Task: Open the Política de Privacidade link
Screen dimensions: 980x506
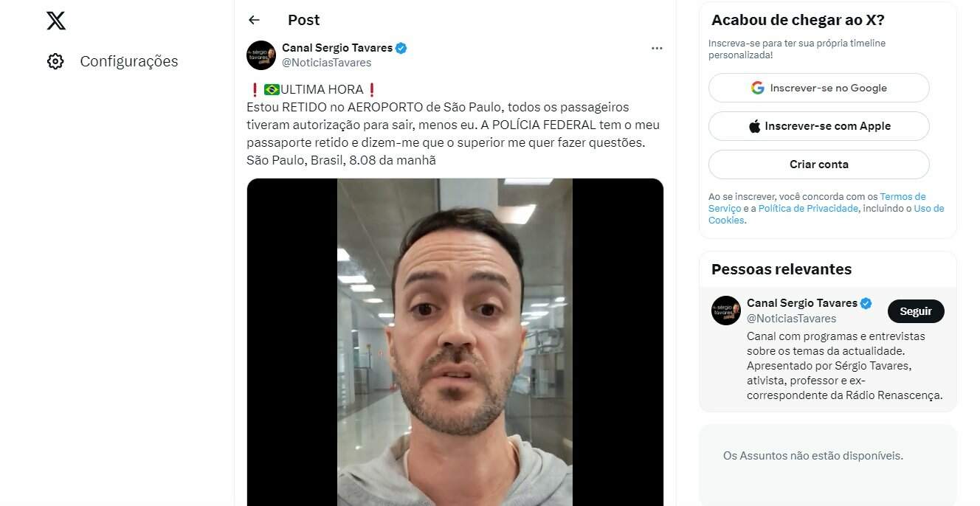Action: click(808, 209)
